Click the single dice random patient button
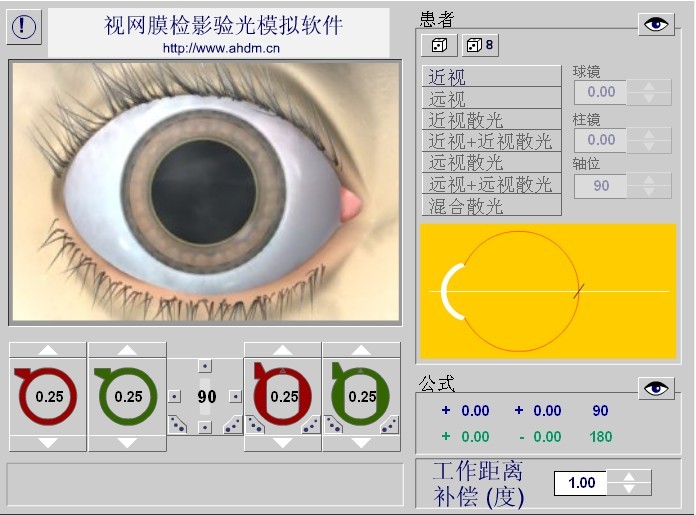 439,45
